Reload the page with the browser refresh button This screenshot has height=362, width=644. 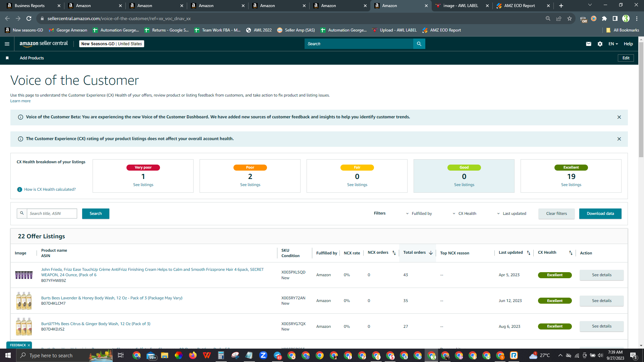click(x=29, y=19)
